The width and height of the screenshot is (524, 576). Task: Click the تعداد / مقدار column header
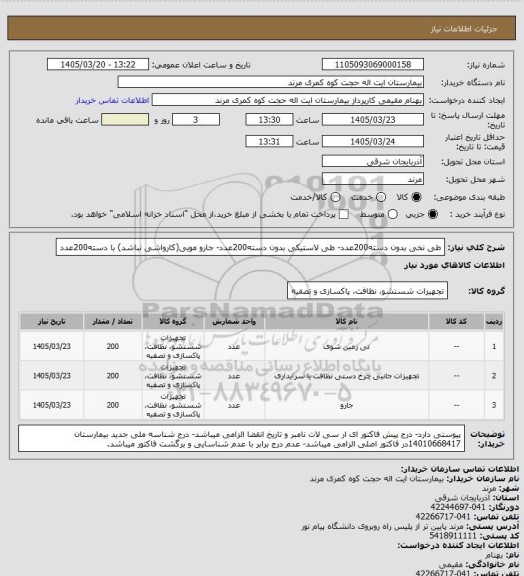[112, 321]
